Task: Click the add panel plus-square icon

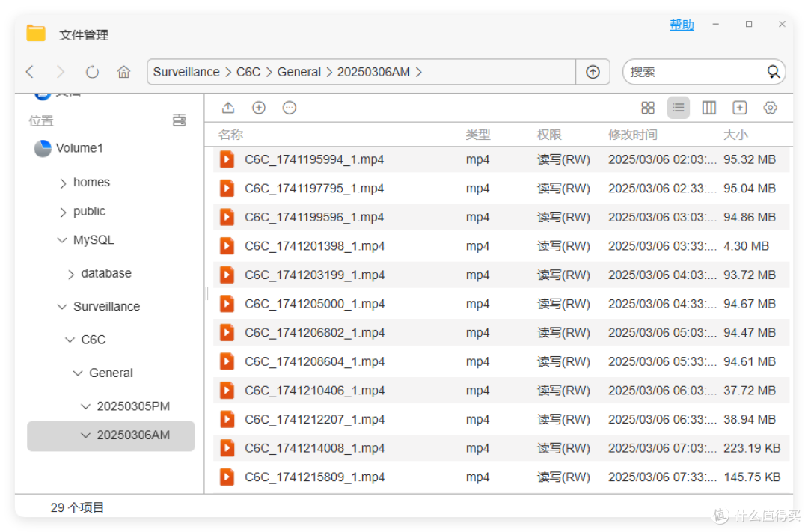Action: click(x=739, y=108)
